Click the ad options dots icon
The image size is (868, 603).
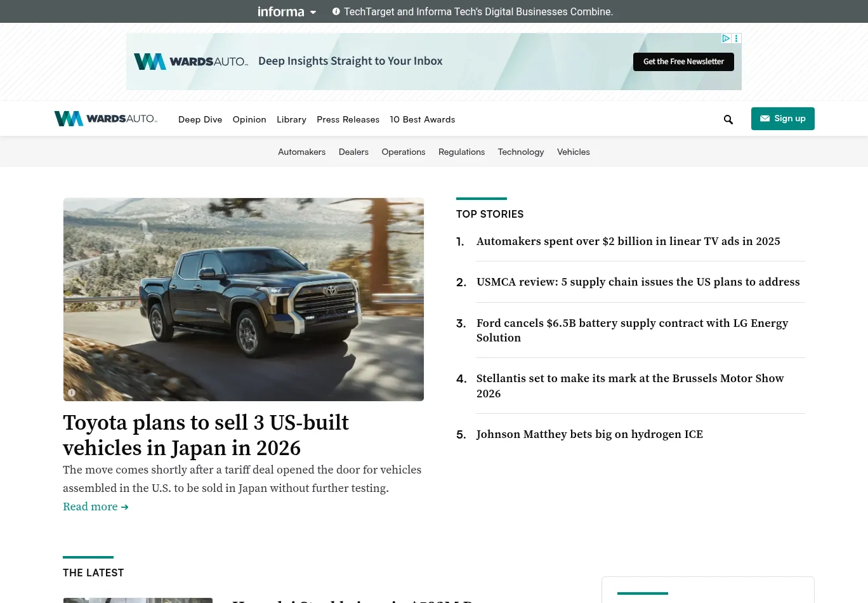737,39
